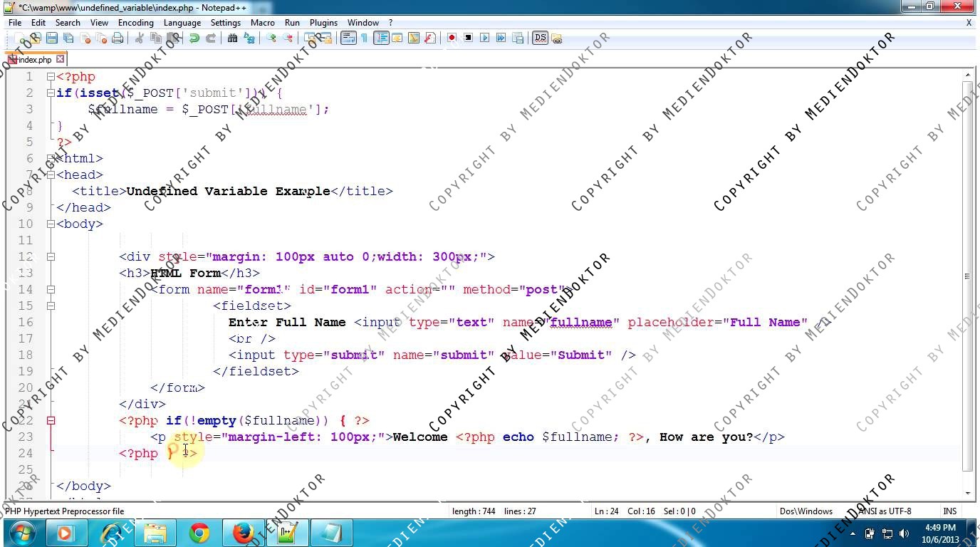Screen dimensions: 980x547
Task: Start macro recording with the red record icon
Action: pyautogui.click(x=452, y=38)
